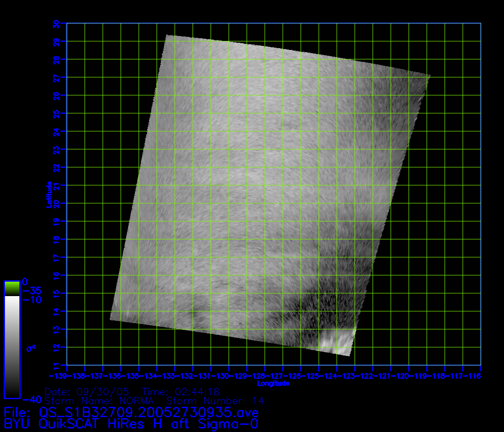
Task: Click the Latitude axis label
Action: pos(48,194)
